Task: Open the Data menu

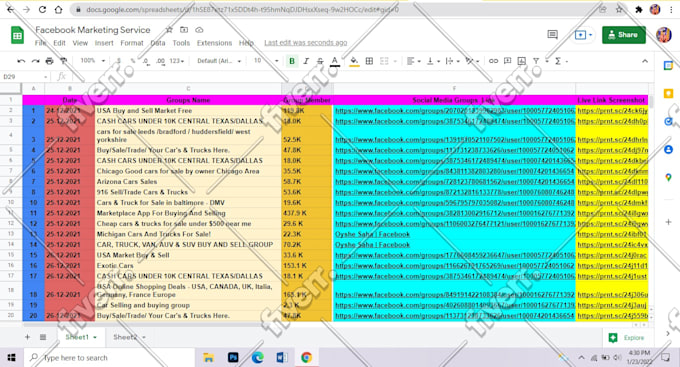Action: [158, 43]
